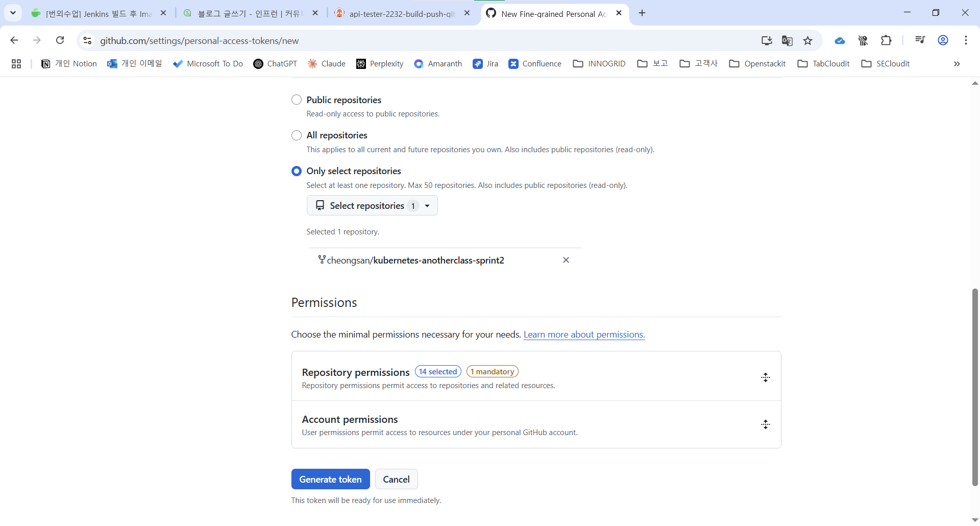Open Confluence bookmark

(535, 64)
